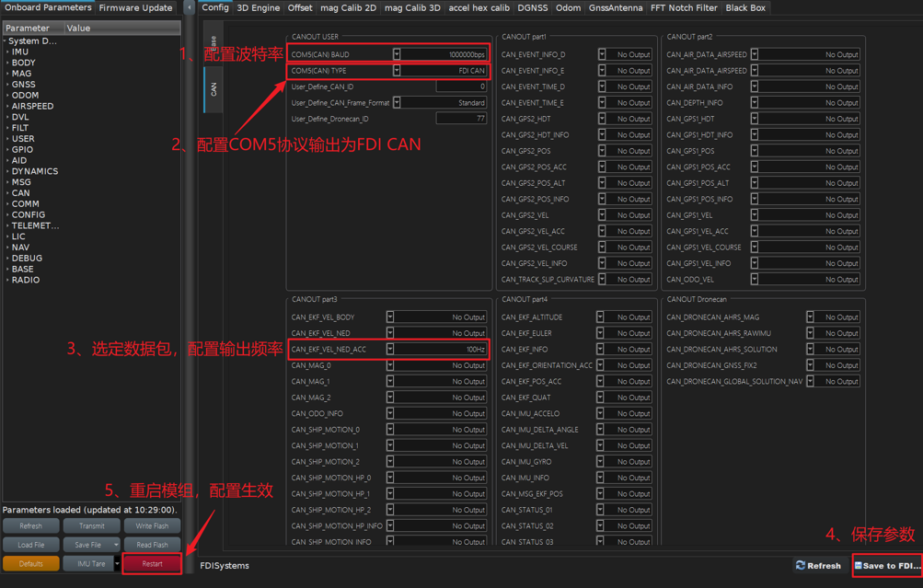
Task: Open the CAN_ODO_VEL output dropdown
Action: [755, 279]
